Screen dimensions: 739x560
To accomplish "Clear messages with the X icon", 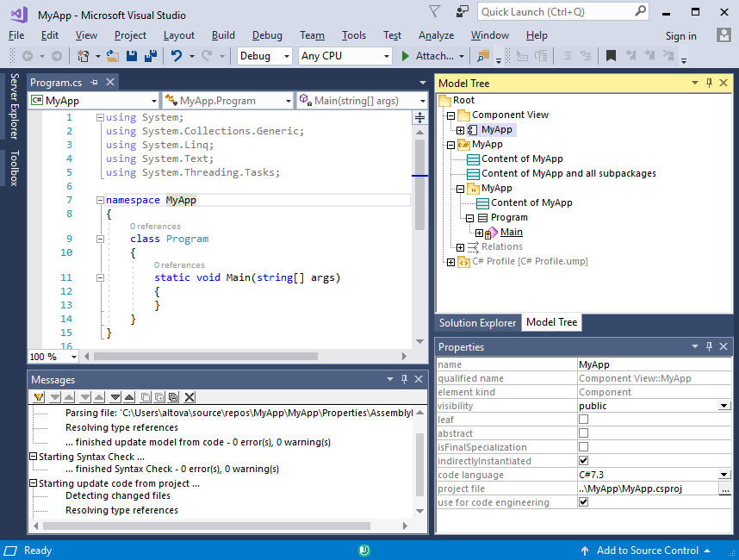I will (189, 397).
